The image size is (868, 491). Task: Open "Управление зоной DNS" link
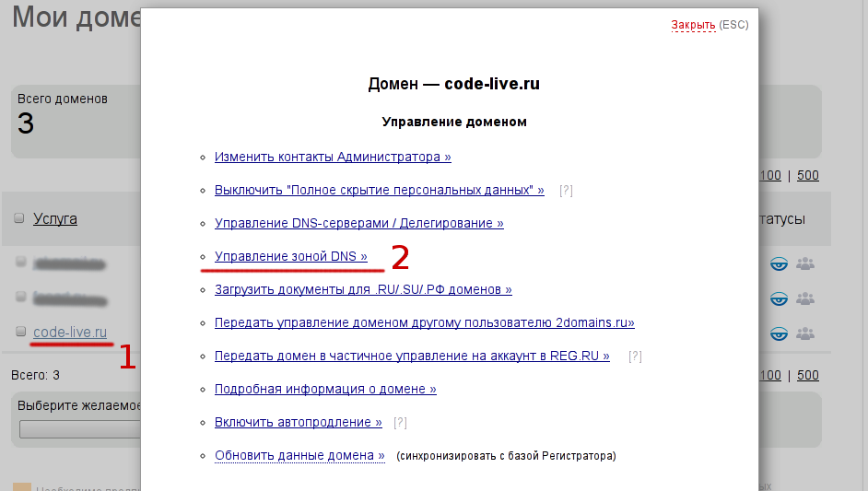[x=290, y=256]
